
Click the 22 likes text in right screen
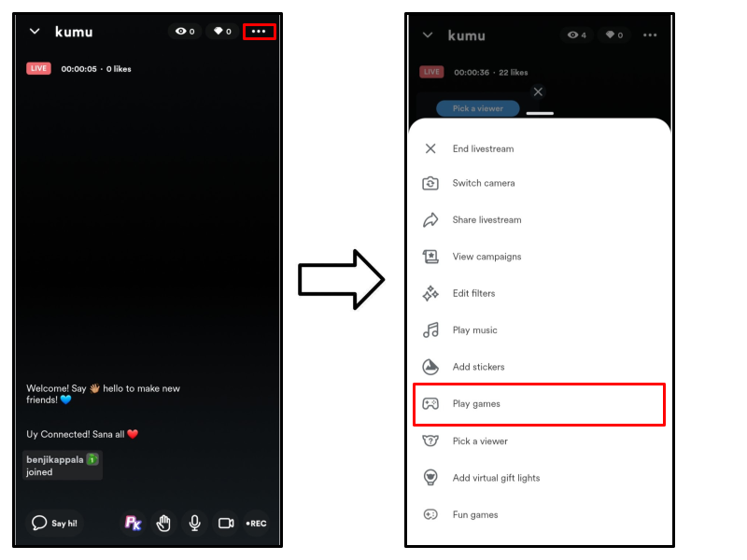[513, 73]
